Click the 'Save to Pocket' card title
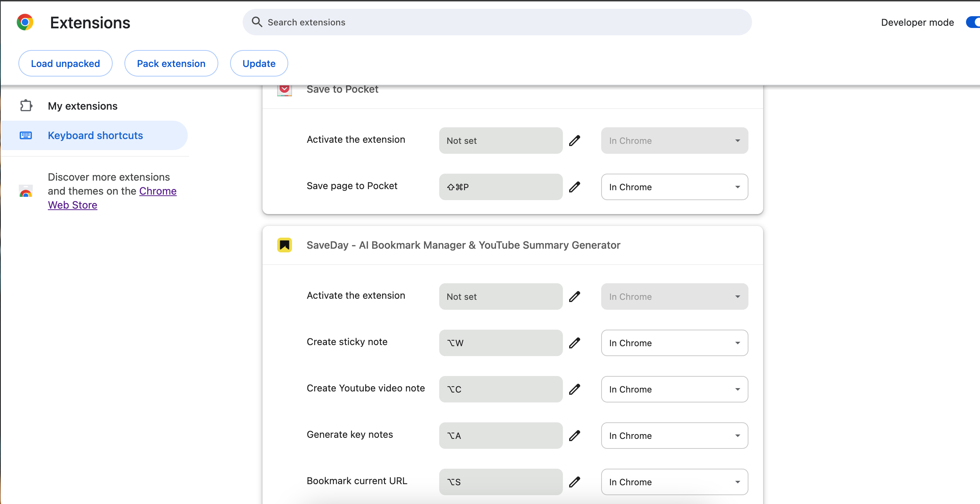This screenshot has width=980, height=504. 342,89
